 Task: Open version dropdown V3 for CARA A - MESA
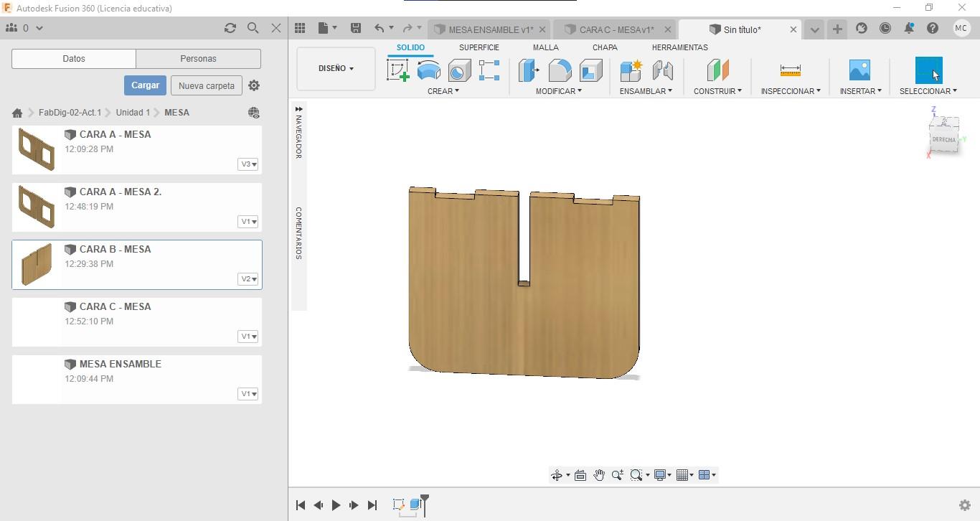pos(248,164)
